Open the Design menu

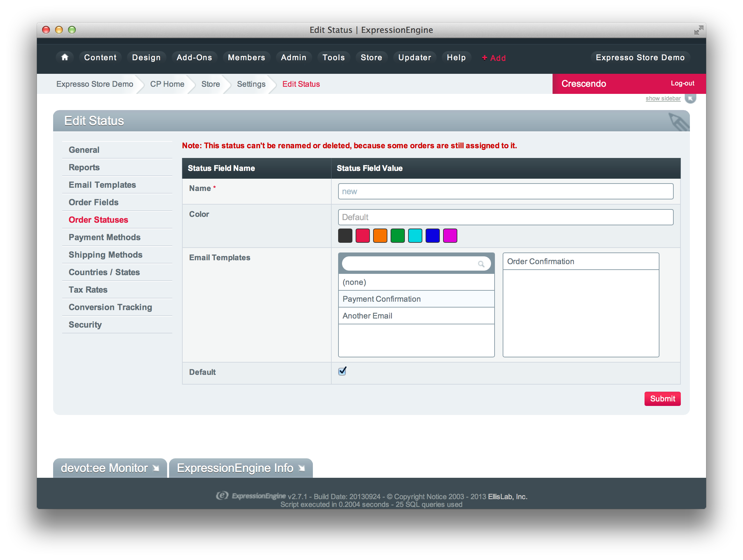pyautogui.click(x=146, y=57)
